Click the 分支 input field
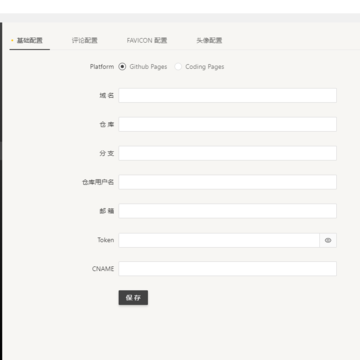This screenshot has width=360, height=360. (228, 153)
